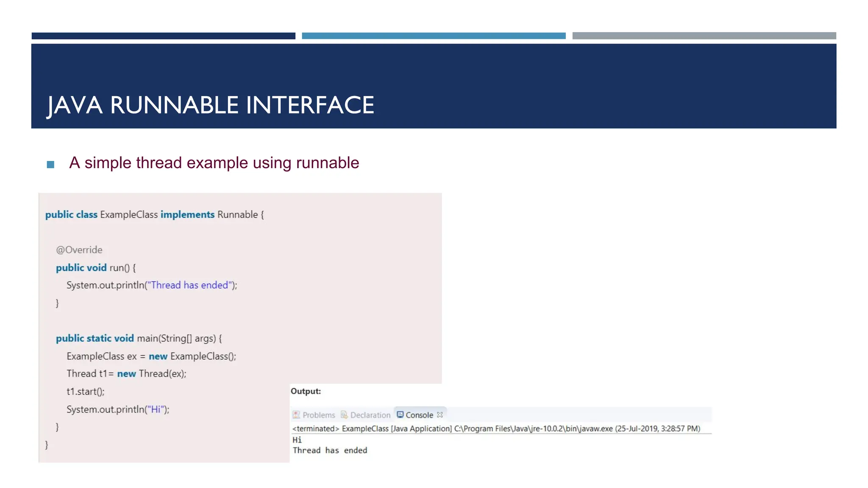Screen dimensions: 868x488
Task: Click the line 'ExampleClass ex = new ExampleClass();'
Action: [x=151, y=356]
